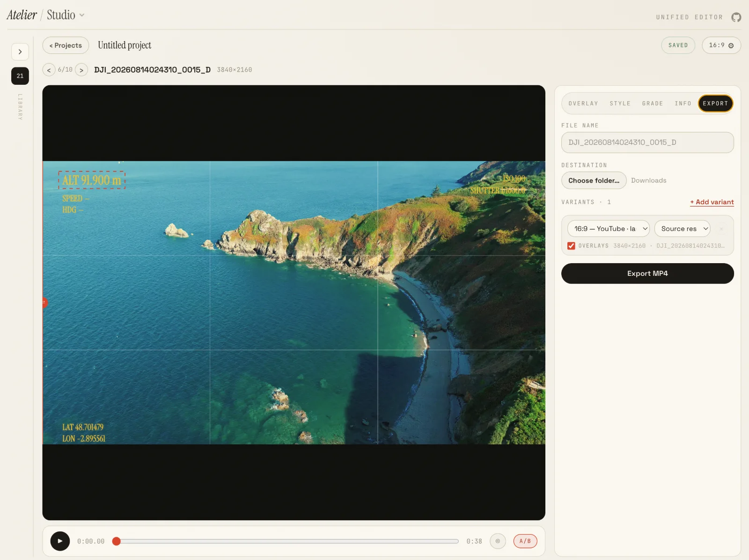Select the SPEED overlay text

75,199
